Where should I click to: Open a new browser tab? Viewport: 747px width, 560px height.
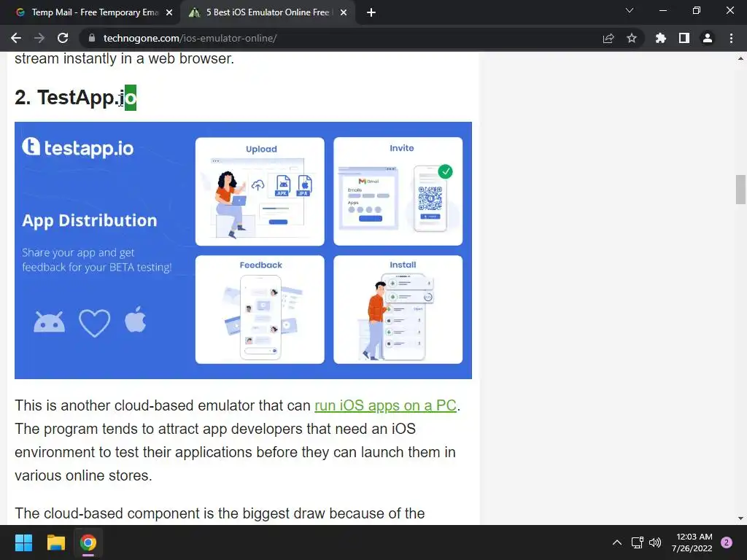[x=371, y=12]
